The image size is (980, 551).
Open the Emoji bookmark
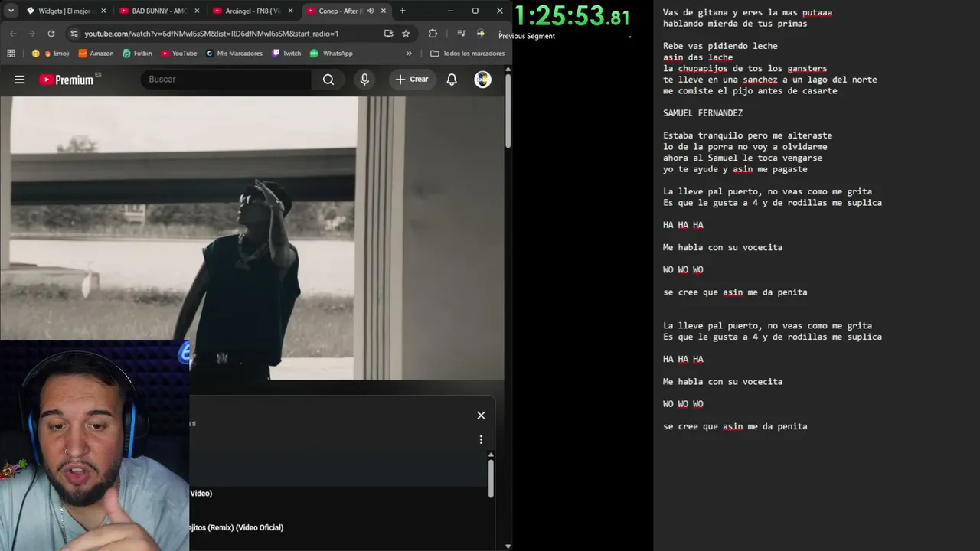51,54
